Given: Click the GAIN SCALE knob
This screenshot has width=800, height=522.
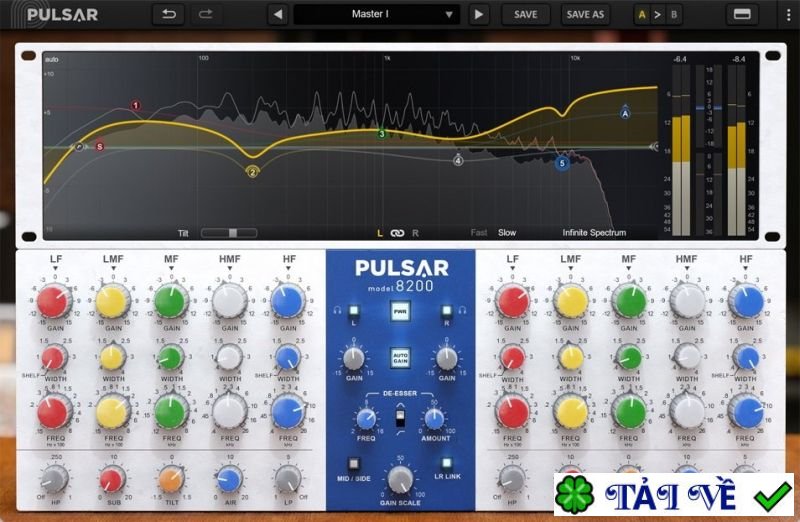Looking at the screenshot, I should point(401,479).
